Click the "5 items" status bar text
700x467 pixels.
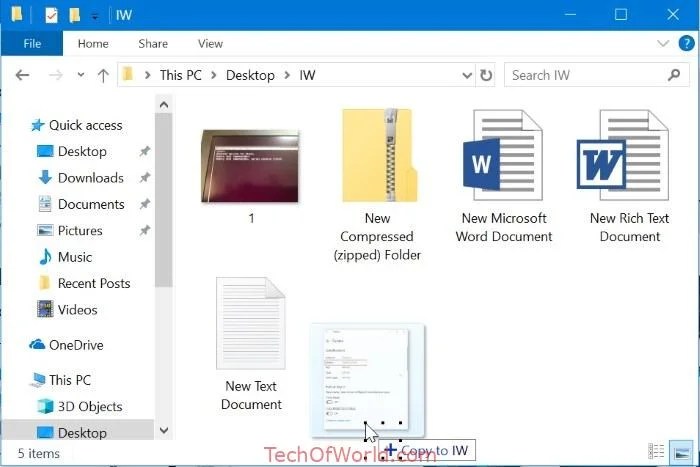(x=38, y=454)
